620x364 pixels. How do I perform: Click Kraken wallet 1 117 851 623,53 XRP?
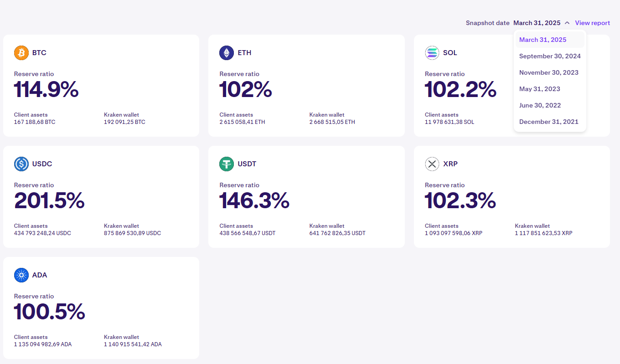[544, 233]
